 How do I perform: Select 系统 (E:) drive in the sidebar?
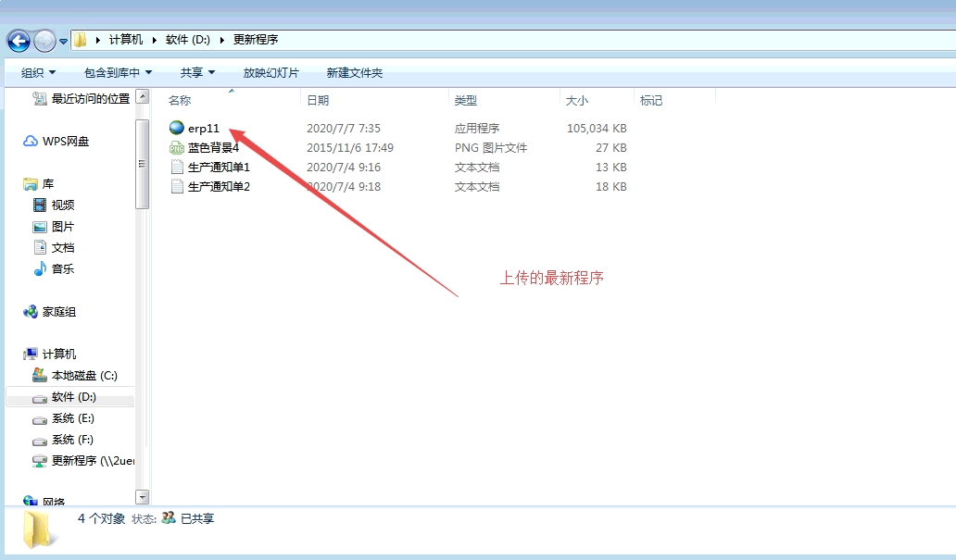tap(72, 418)
